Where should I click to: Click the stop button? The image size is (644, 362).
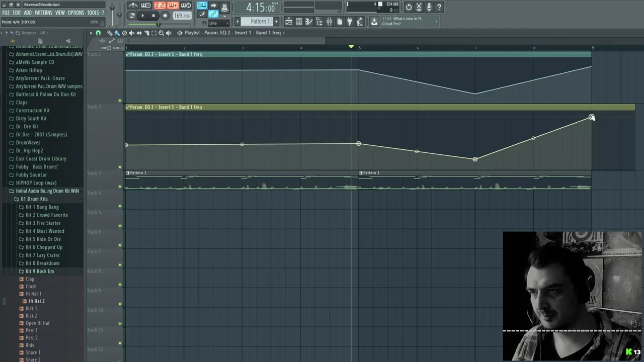(x=153, y=16)
